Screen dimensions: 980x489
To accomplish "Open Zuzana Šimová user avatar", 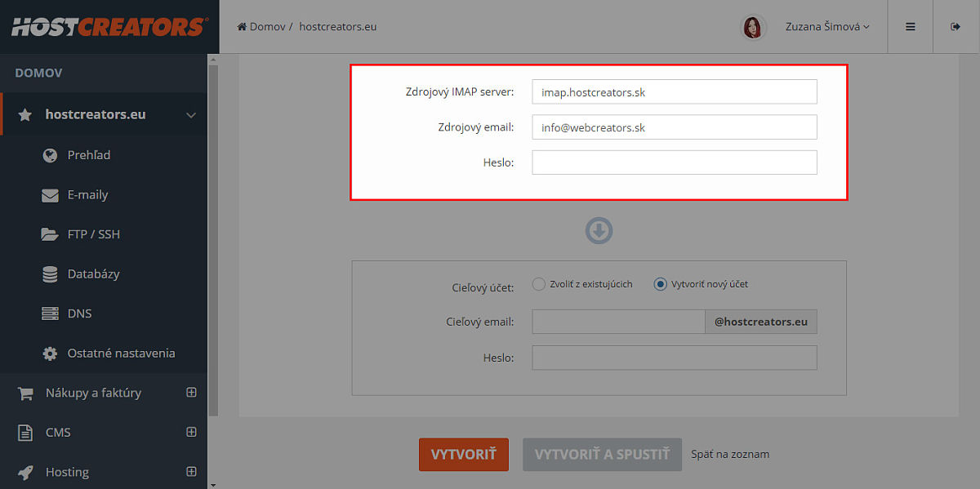I will pyautogui.click(x=753, y=27).
